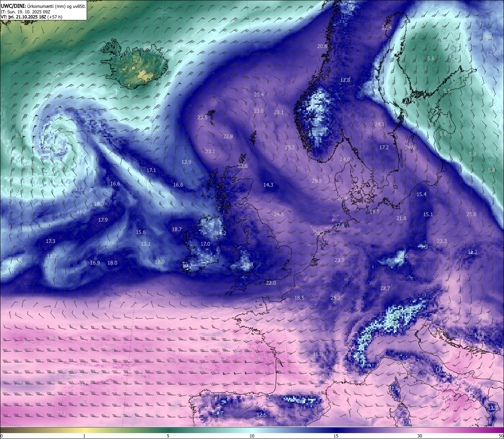Image resolution: width=504 pixels, height=439 pixels.
Task: Click the 24.0 value near the Skagerrak
Action: [345, 159]
